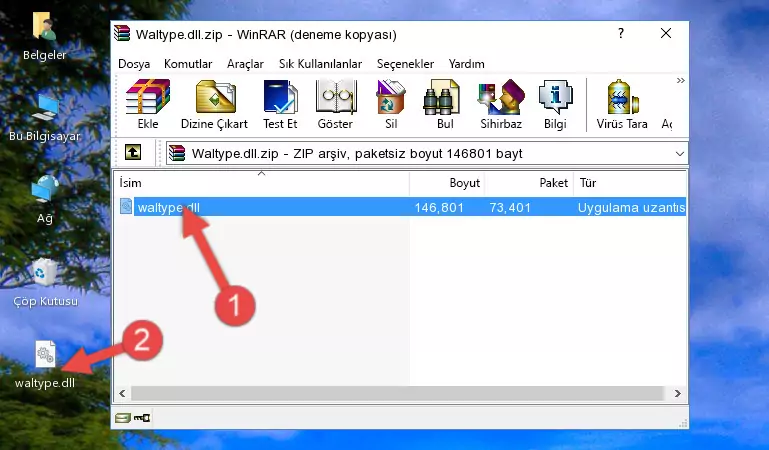Select the waltype.dll file row
The width and height of the screenshot is (769, 450).
[400, 207]
